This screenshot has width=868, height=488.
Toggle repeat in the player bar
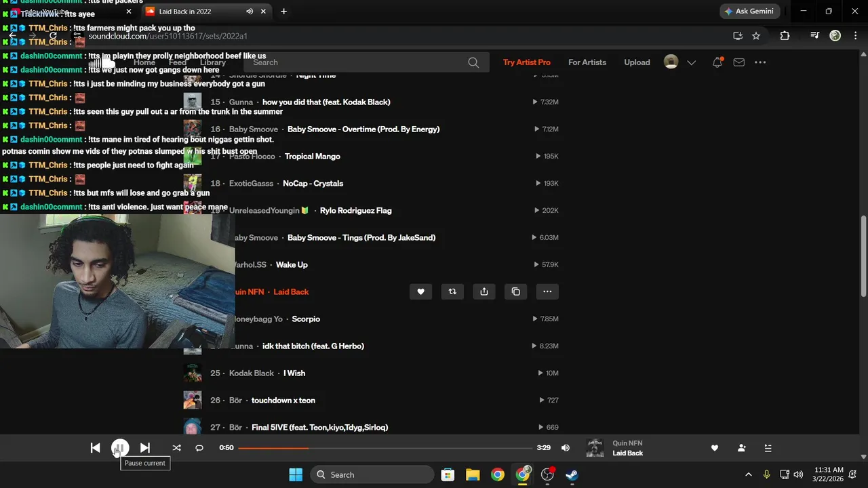(199, 448)
